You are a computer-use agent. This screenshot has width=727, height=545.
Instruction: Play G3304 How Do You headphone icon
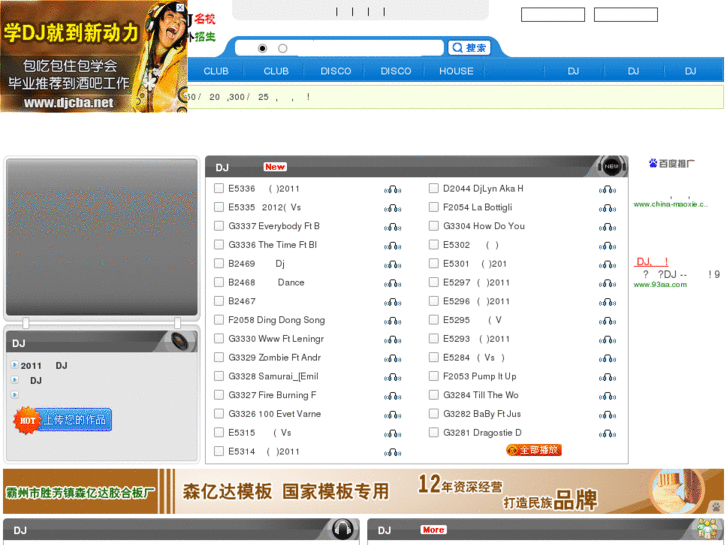[607, 227]
